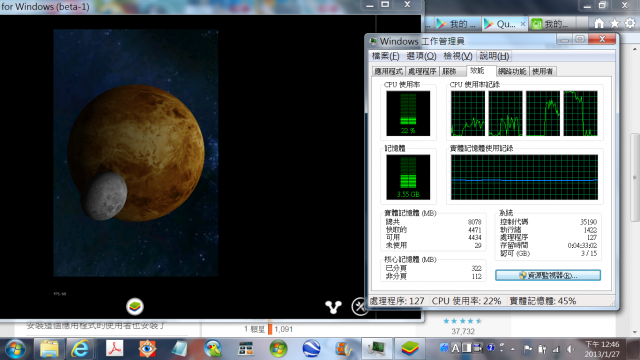Click 處理程序: 127 in the status bar

pos(397,301)
